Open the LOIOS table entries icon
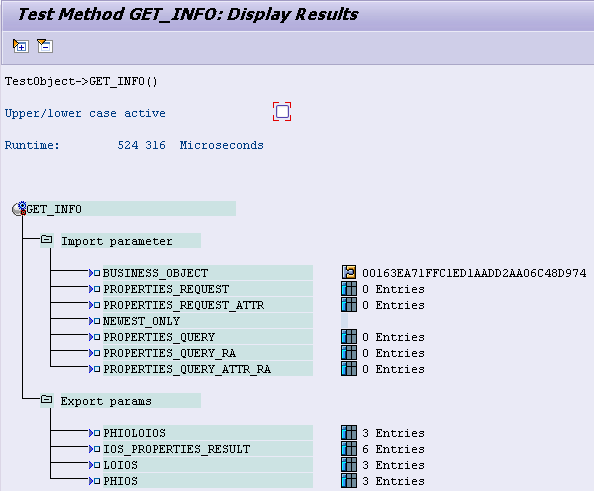Screen dimensions: 594x491 coord(349,464)
